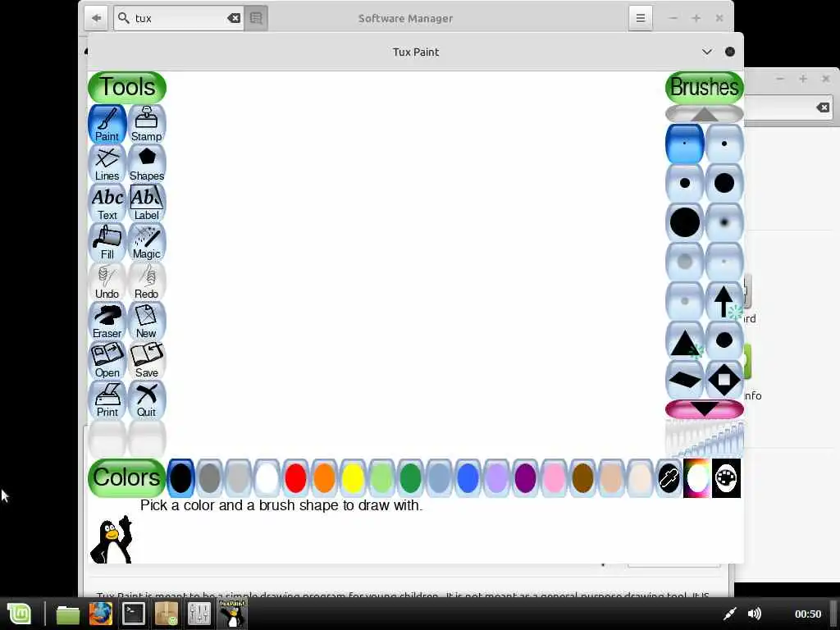Use the eyedropper color picker

(x=669, y=478)
